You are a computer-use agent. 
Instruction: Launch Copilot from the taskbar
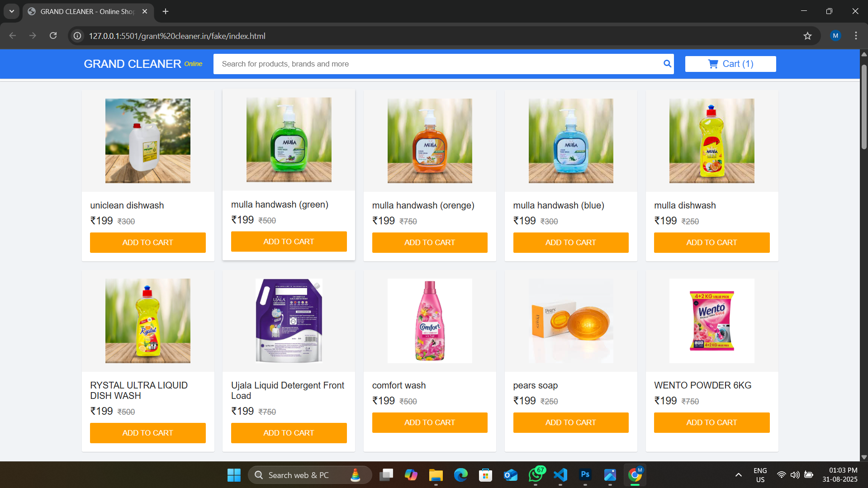pyautogui.click(x=411, y=475)
